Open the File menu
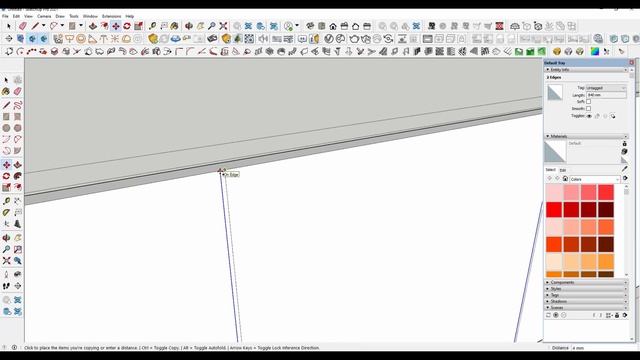Image resolution: width=640 pixels, height=360 pixels. pos(5,16)
